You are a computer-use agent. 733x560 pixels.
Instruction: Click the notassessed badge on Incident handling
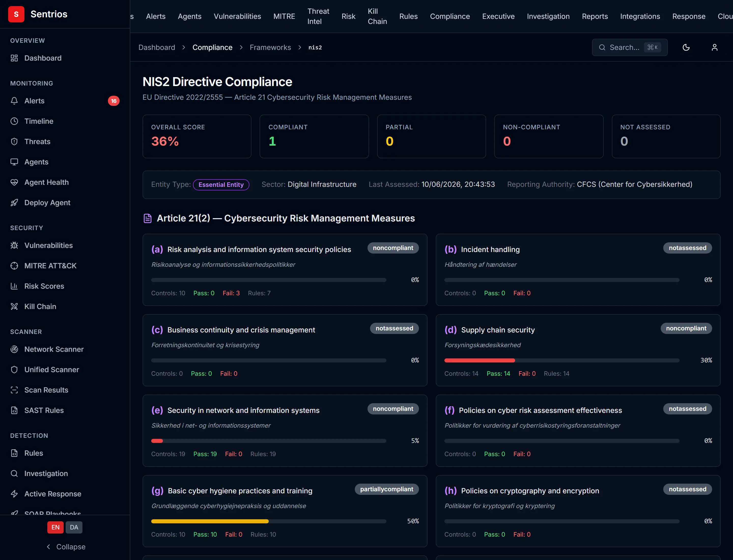point(687,248)
